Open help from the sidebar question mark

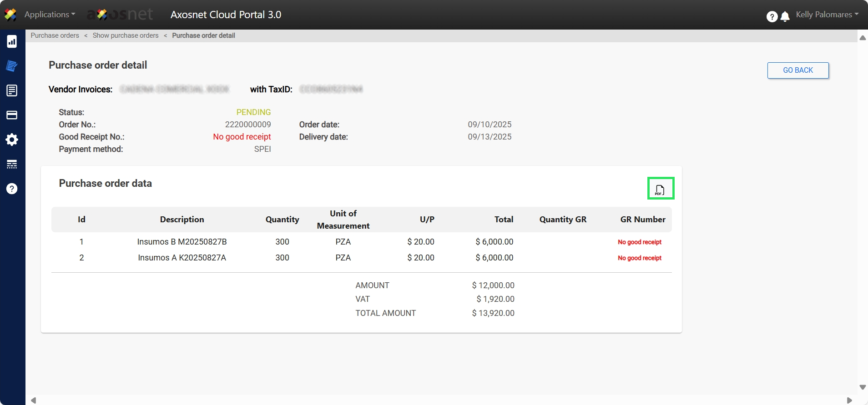pos(12,189)
